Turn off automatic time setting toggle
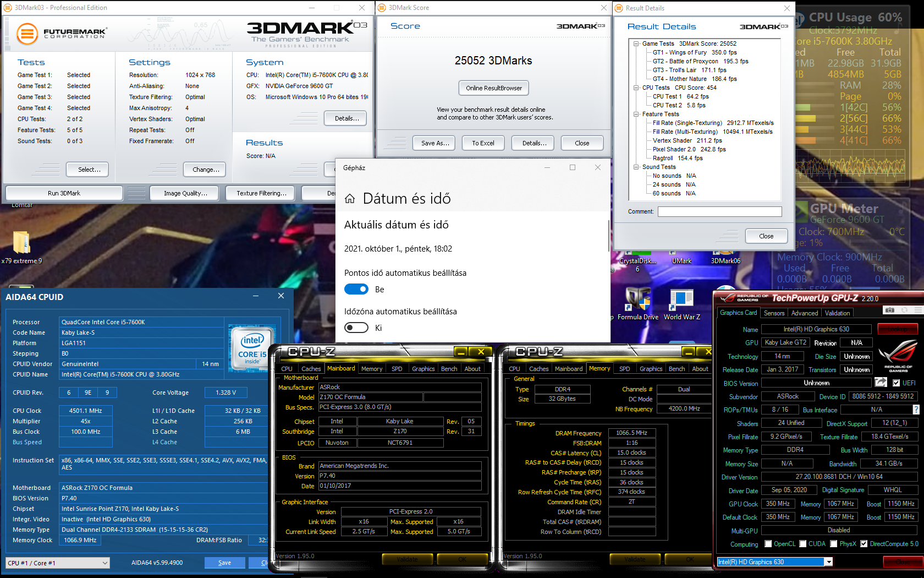The height and width of the screenshot is (578, 924). tap(356, 289)
